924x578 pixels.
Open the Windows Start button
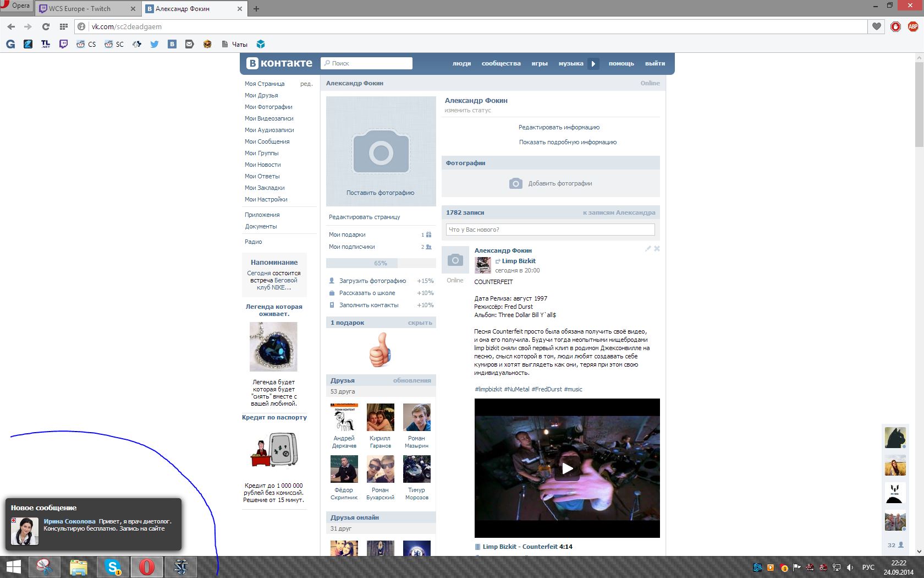tap(13, 567)
